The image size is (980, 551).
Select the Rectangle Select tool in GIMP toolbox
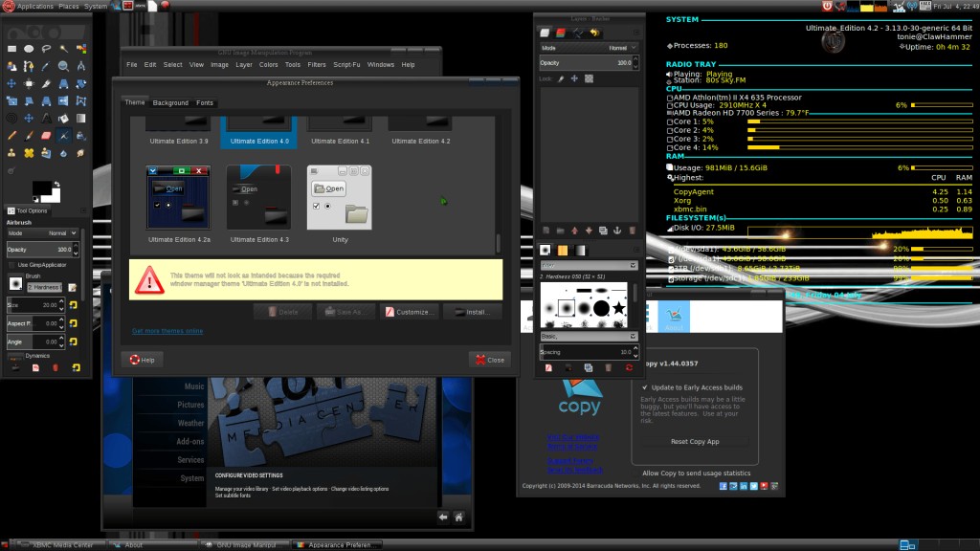tap(11, 49)
